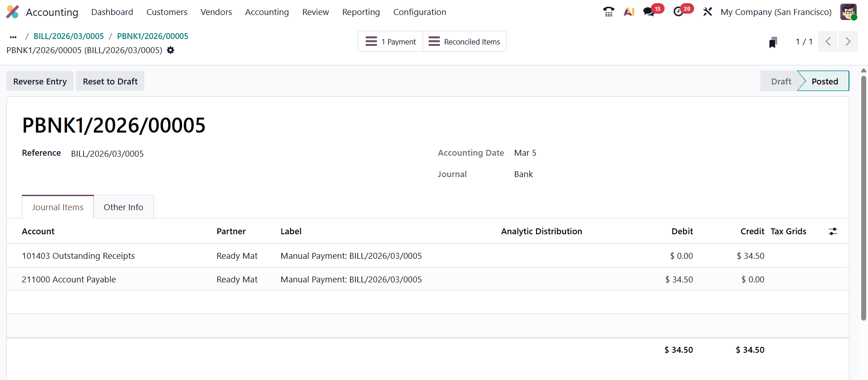Expand the breadcrumb ellipsis menu
The height and width of the screenshot is (380, 868).
13,36
